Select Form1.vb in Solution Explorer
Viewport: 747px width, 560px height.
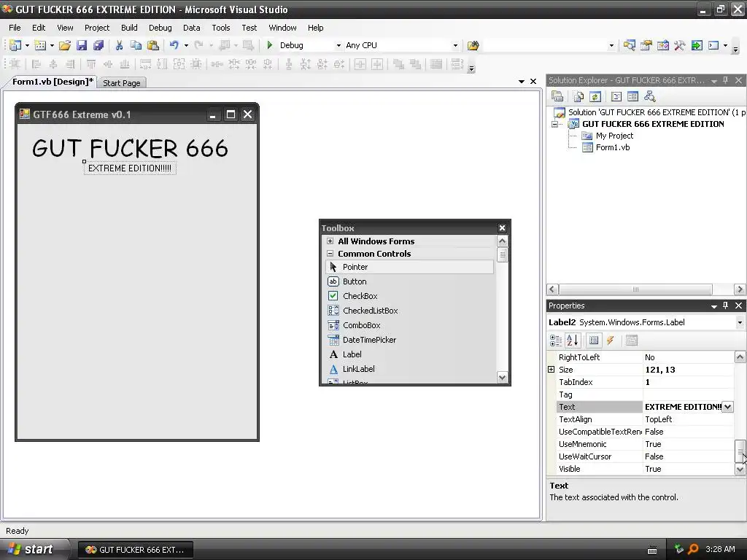click(613, 147)
